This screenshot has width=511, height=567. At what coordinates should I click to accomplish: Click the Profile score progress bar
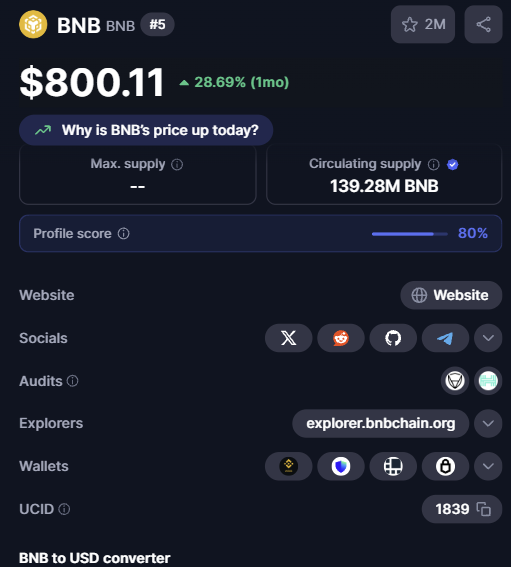[x=410, y=234]
